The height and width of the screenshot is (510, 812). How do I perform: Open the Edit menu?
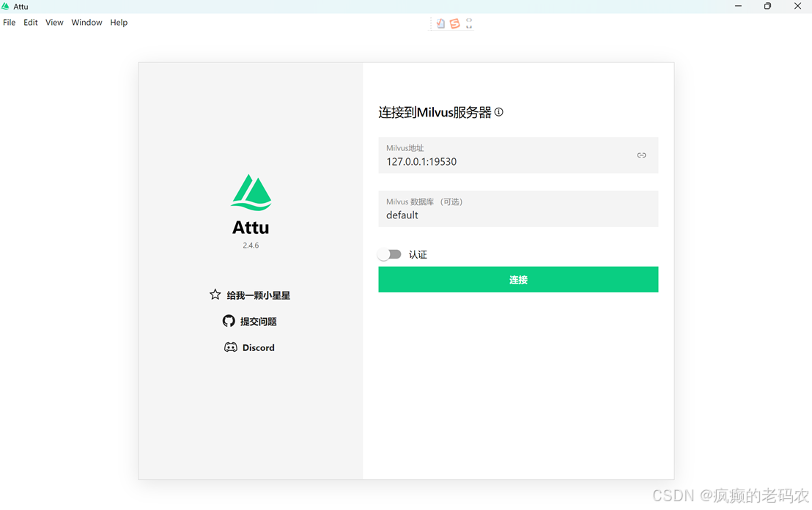tap(31, 22)
